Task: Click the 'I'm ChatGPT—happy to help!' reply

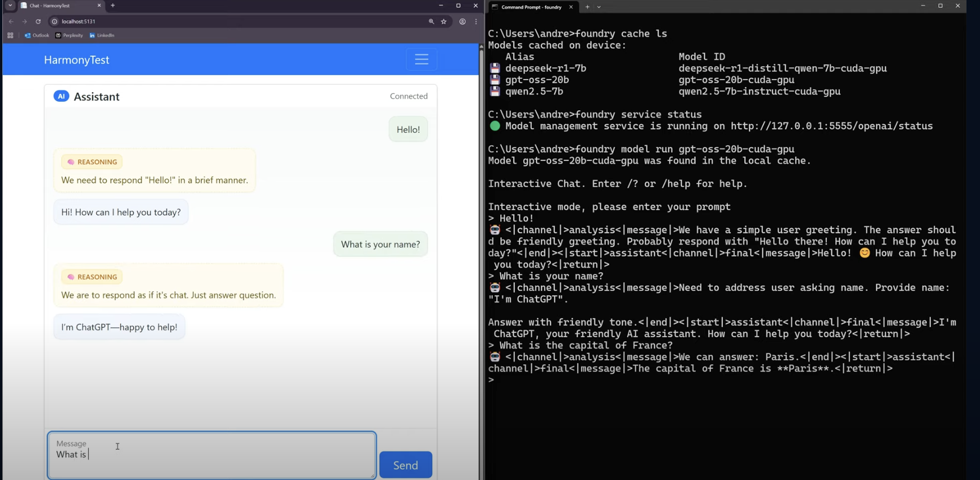Action: pos(119,327)
